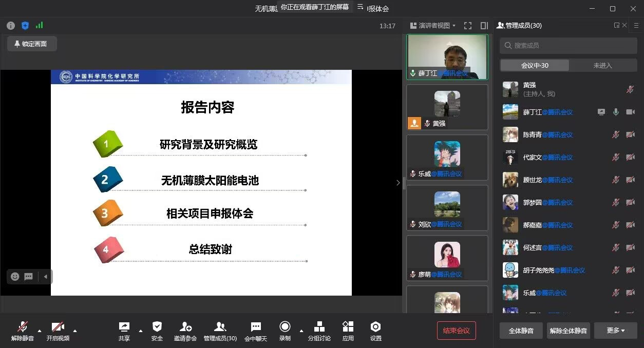
Task: Open the 更多 dropdown in member panel
Action: [615, 331]
